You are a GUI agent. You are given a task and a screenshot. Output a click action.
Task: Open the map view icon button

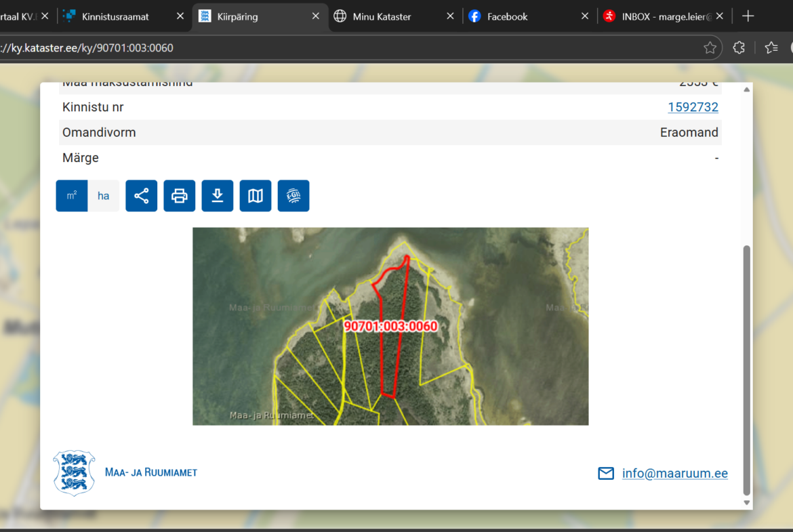[x=255, y=196]
